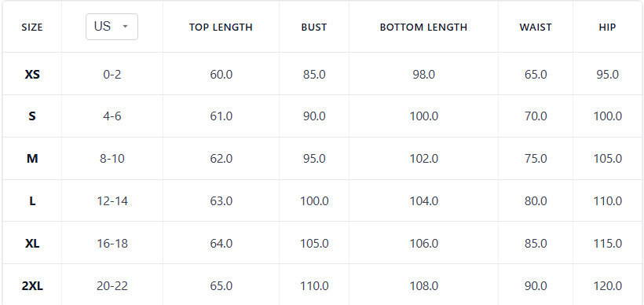
Task: Click the SIZE column header
Action: tap(32, 28)
